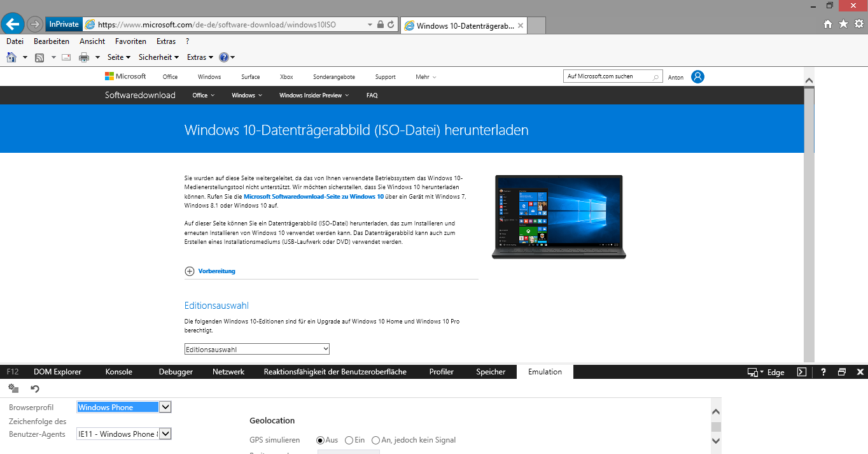The height and width of the screenshot is (454, 868).
Task: Click the Anton account avatar icon
Action: point(697,76)
